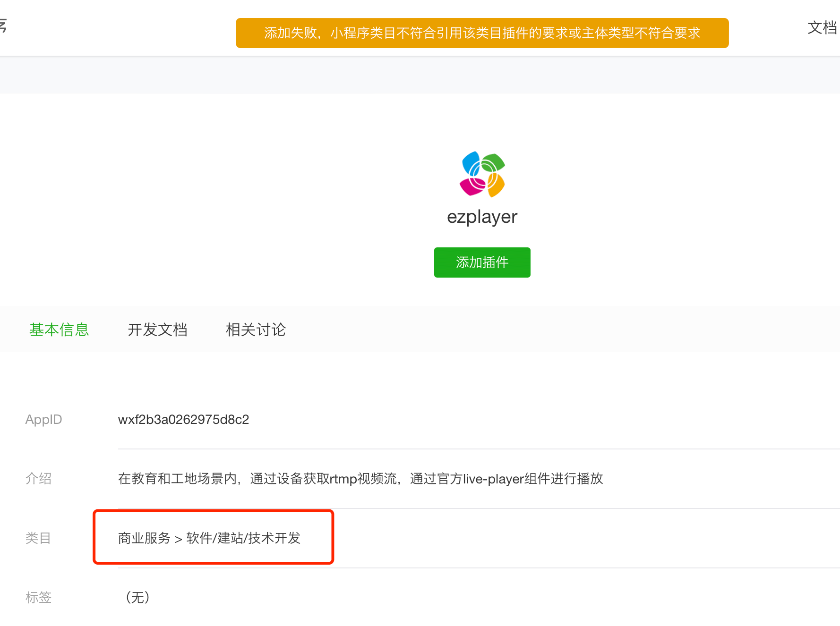Click the orange petal of the ezplayer icon
The image size is (840, 626).
click(495, 186)
